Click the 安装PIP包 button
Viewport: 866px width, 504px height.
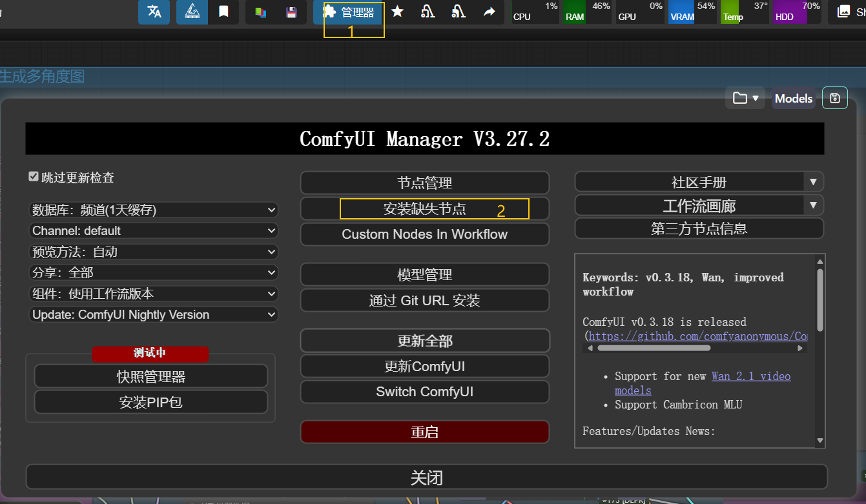tap(151, 402)
